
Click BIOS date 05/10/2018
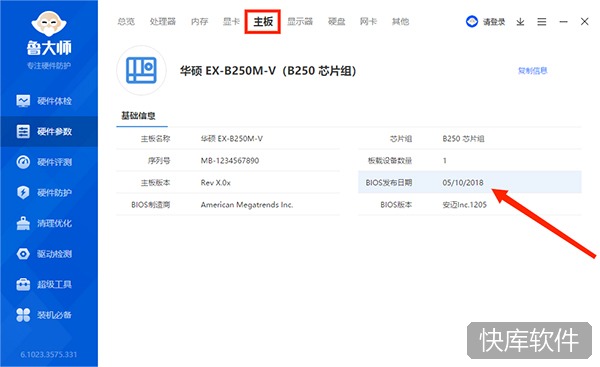(463, 183)
